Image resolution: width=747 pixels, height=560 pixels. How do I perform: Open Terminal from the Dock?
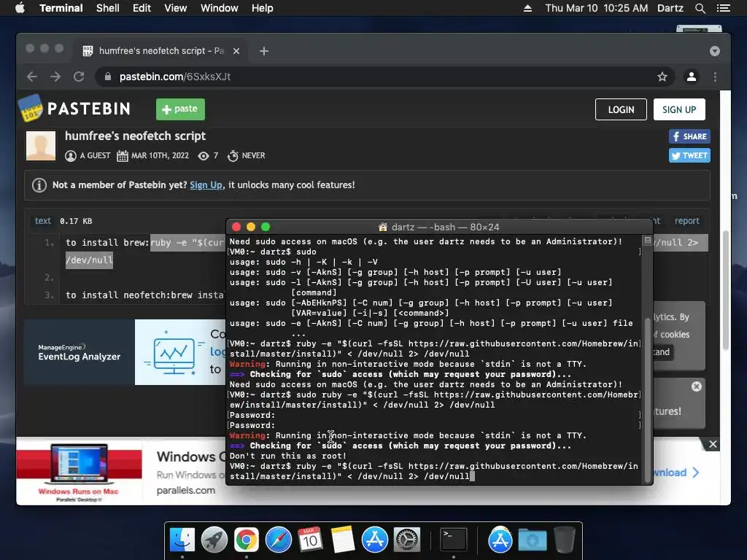(x=453, y=540)
